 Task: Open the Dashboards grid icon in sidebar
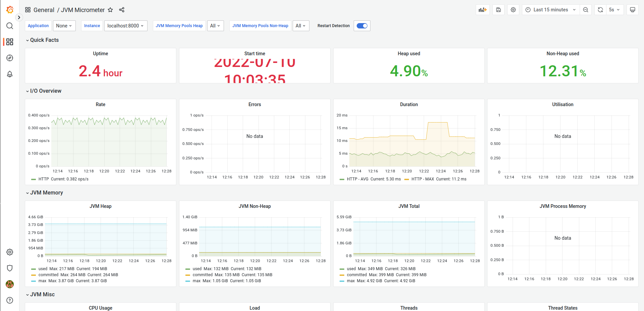[10, 42]
